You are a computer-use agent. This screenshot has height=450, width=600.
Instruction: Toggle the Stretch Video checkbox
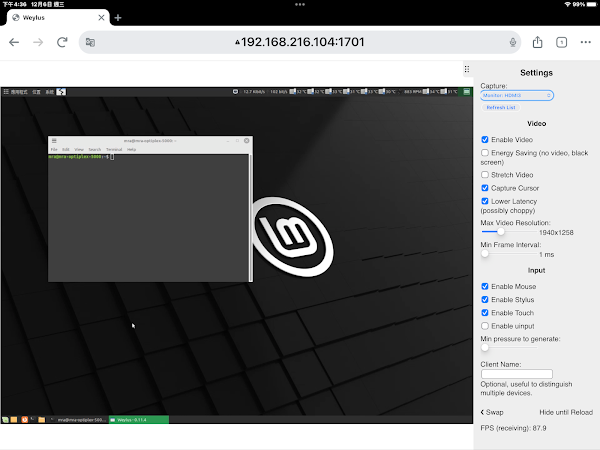485,175
